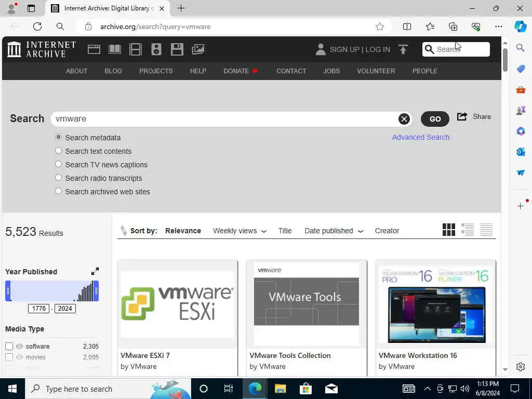Click the Internet Archive logo

(42, 49)
